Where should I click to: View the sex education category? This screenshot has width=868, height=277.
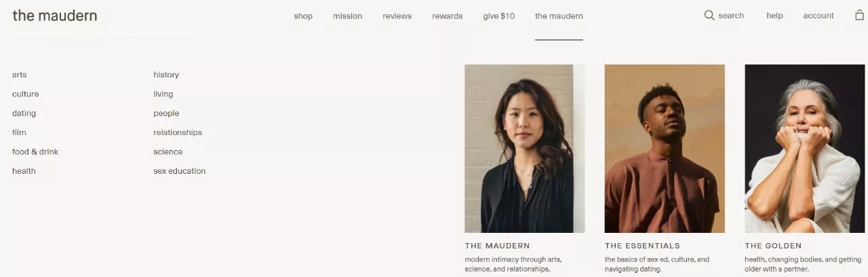(180, 171)
